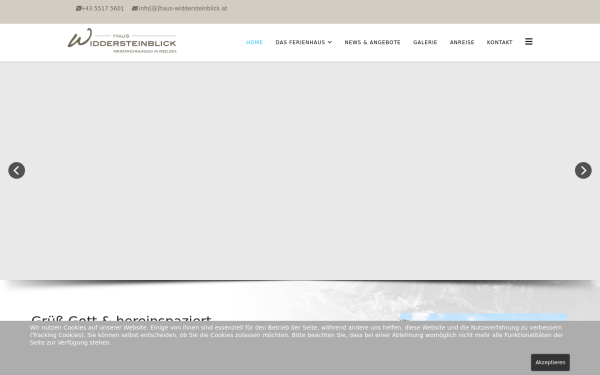Click the envelope email icon
This screenshot has width=600, height=375.
(135, 8)
